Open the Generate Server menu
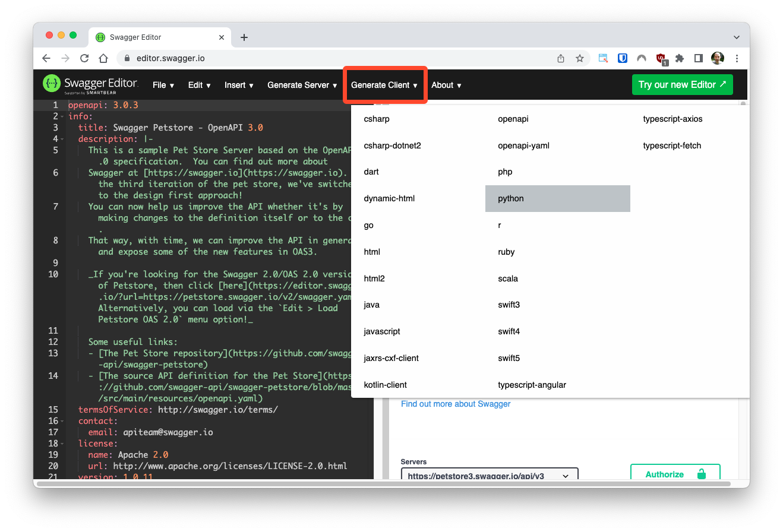783x532 pixels. (x=302, y=85)
